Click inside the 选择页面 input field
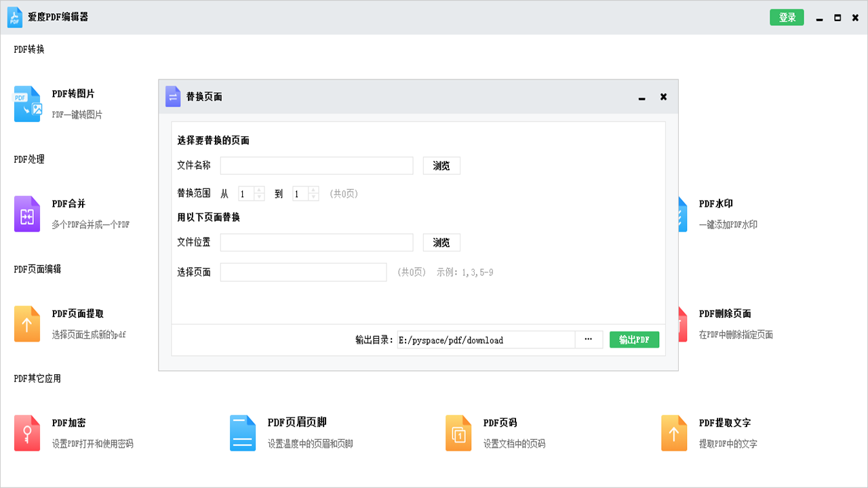 (x=303, y=272)
